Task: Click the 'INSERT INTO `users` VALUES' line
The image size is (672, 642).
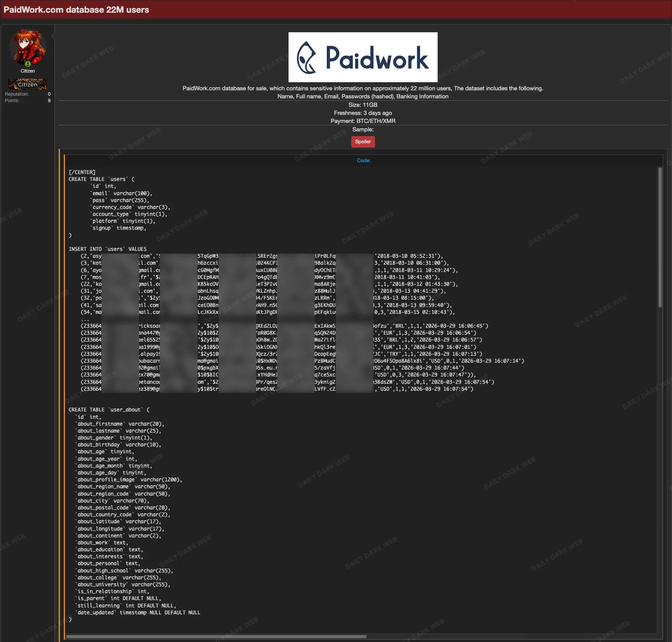Action: point(108,249)
